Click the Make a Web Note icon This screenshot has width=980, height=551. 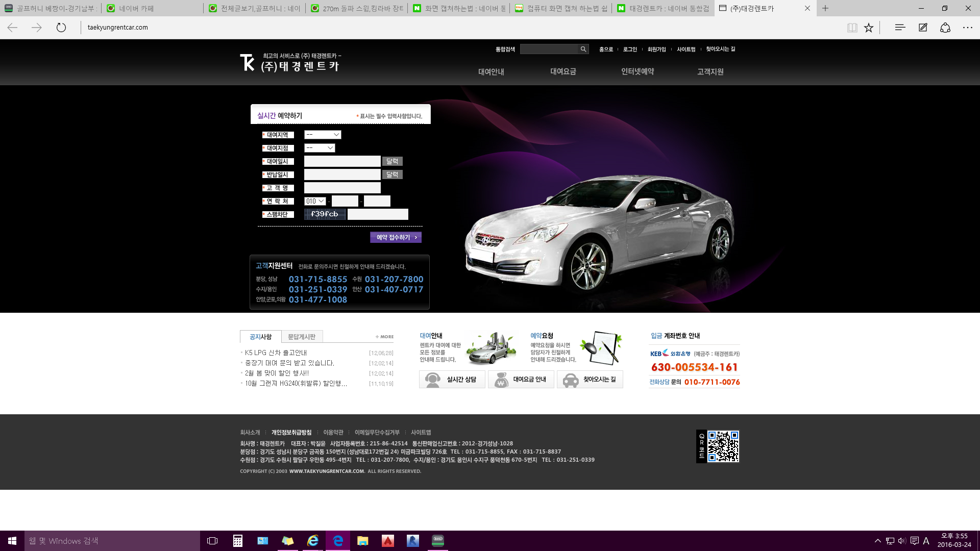[923, 28]
